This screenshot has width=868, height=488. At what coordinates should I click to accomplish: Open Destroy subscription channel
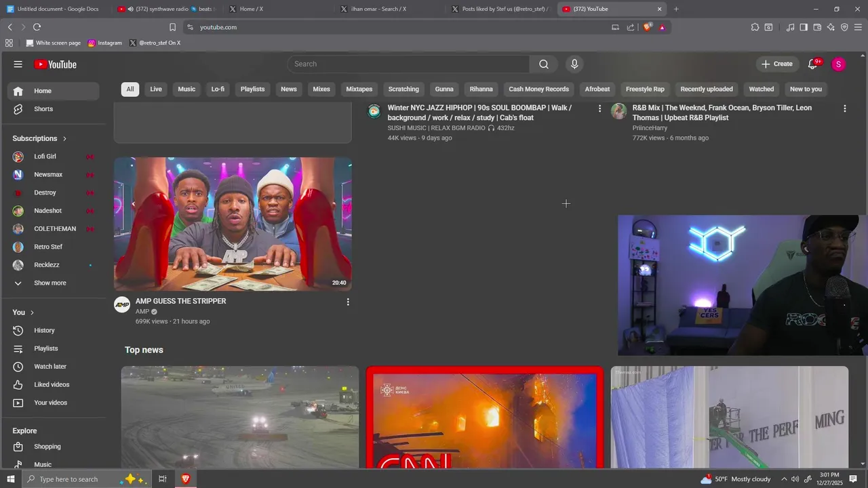pyautogui.click(x=52, y=192)
